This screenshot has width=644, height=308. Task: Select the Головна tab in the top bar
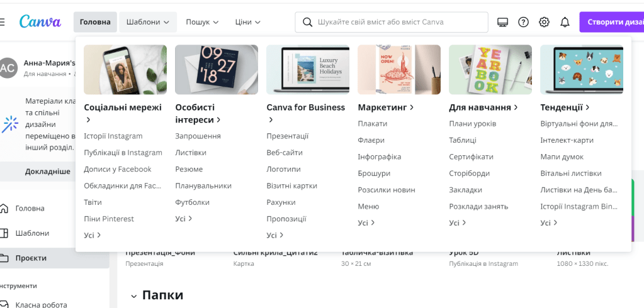click(x=95, y=22)
